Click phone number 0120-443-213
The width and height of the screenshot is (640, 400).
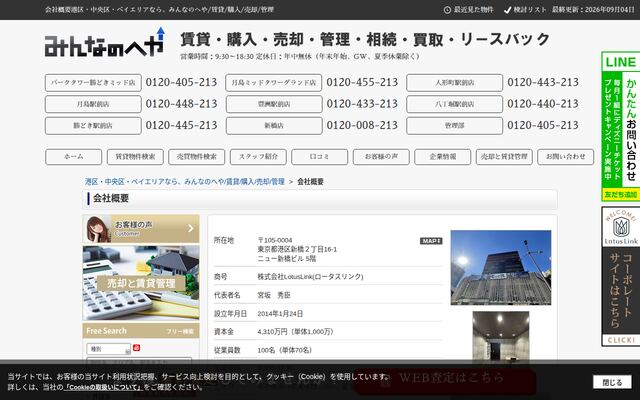tap(543, 82)
